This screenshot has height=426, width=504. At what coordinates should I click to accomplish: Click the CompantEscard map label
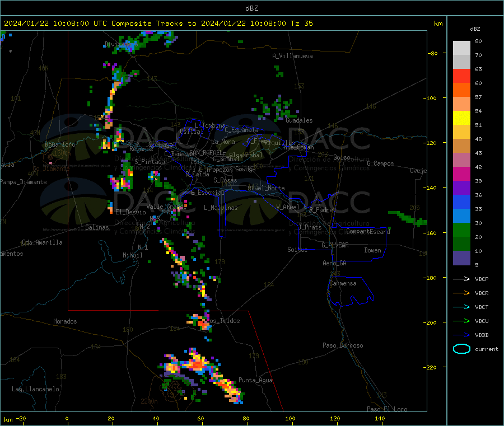coord(368,231)
